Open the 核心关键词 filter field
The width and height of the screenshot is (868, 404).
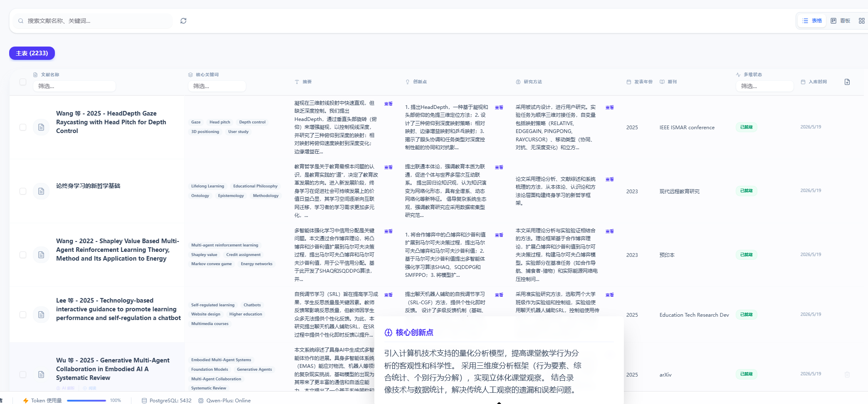click(x=217, y=86)
